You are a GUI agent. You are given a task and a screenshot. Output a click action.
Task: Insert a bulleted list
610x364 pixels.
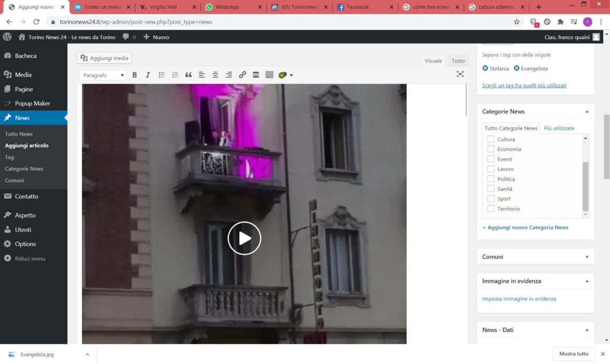tap(162, 75)
